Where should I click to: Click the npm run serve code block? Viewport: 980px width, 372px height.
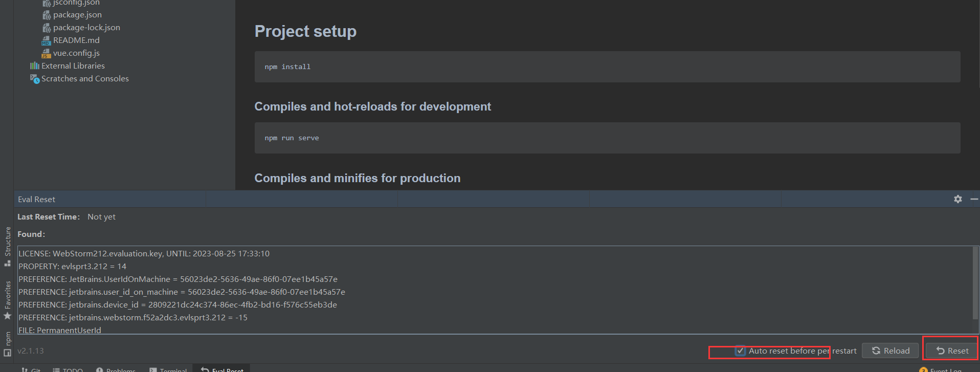tap(607, 138)
